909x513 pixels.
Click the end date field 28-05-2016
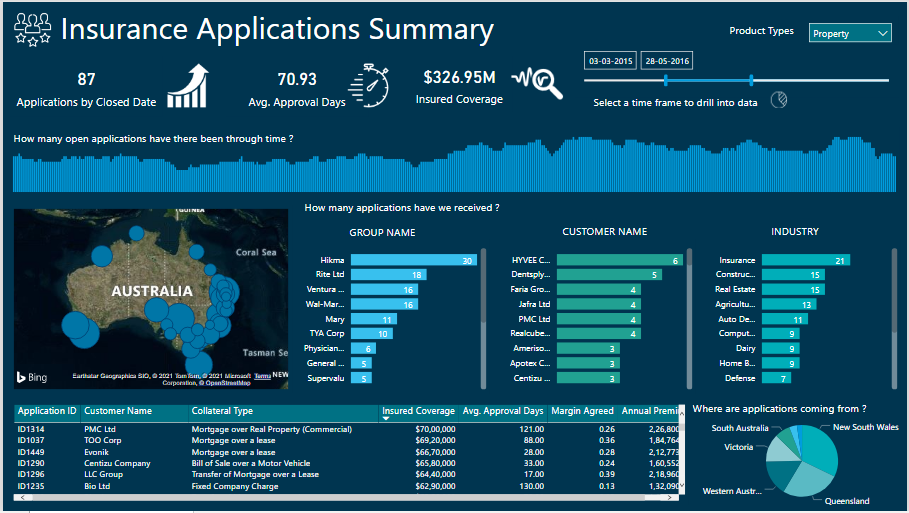664,60
